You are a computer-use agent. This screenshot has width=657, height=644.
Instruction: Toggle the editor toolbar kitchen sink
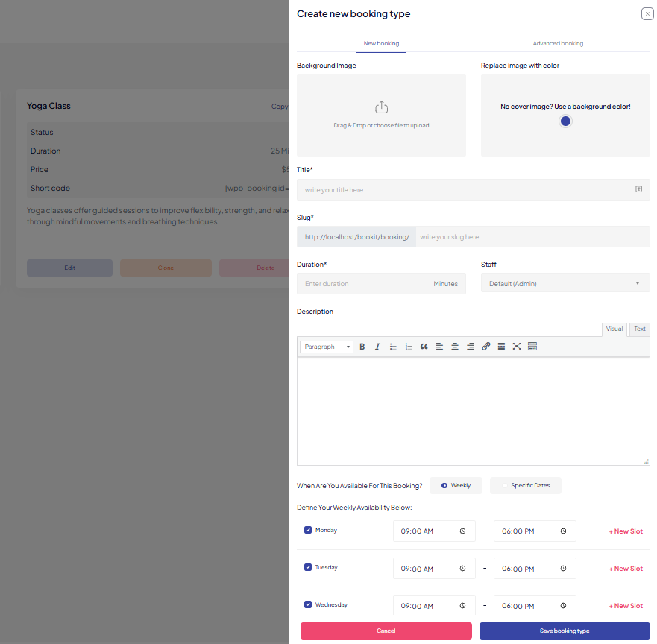pyautogui.click(x=532, y=347)
